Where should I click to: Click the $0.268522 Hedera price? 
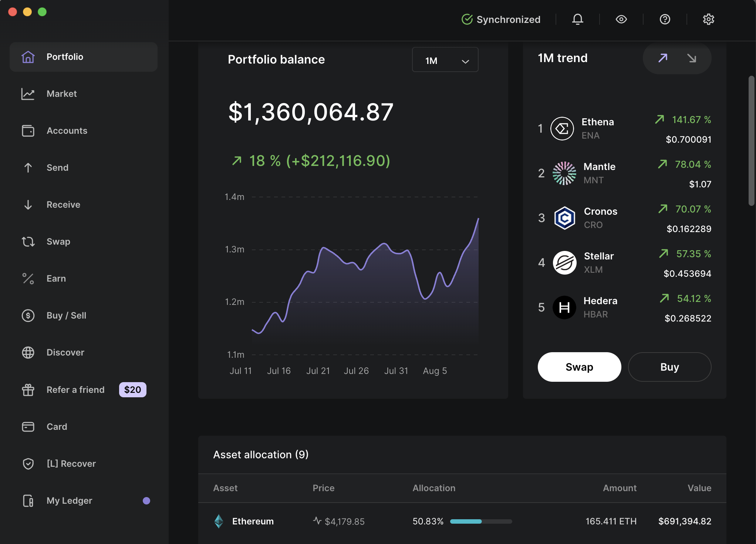[x=688, y=318]
